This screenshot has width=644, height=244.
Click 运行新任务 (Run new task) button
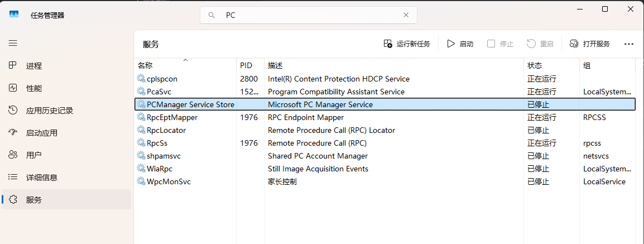click(x=407, y=44)
